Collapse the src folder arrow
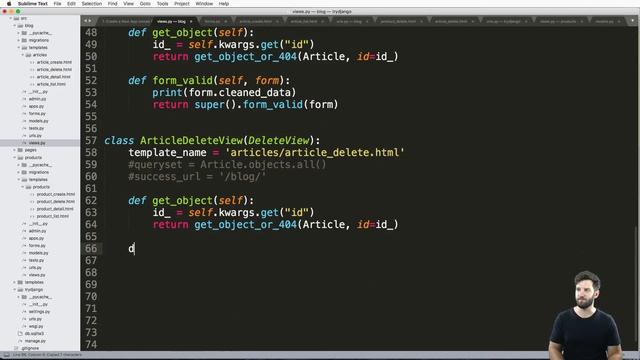 pyautogui.click(x=11, y=18)
